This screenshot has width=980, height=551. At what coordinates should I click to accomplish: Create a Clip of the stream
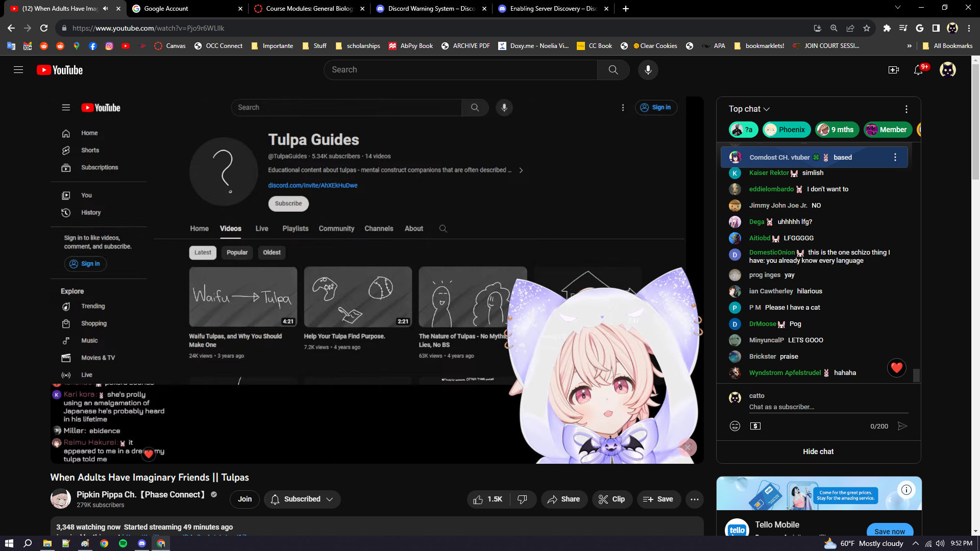click(612, 499)
